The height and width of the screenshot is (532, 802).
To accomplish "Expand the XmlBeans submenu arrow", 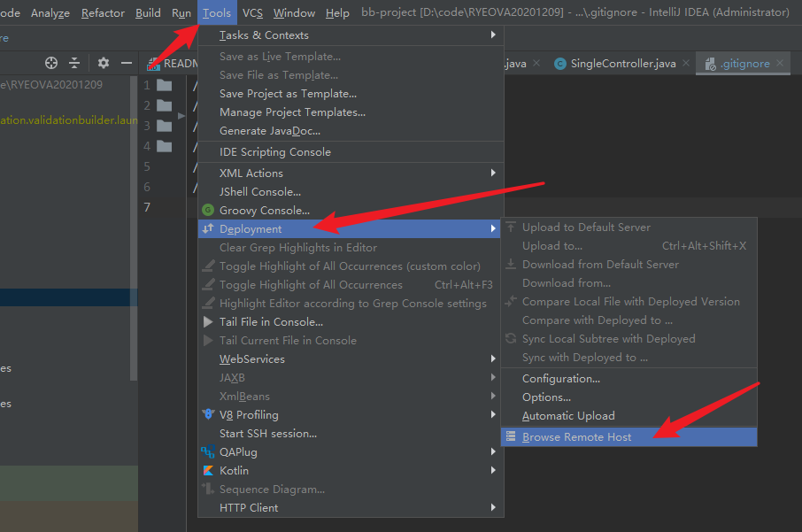I will pyautogui.click(x=493, y=396).
